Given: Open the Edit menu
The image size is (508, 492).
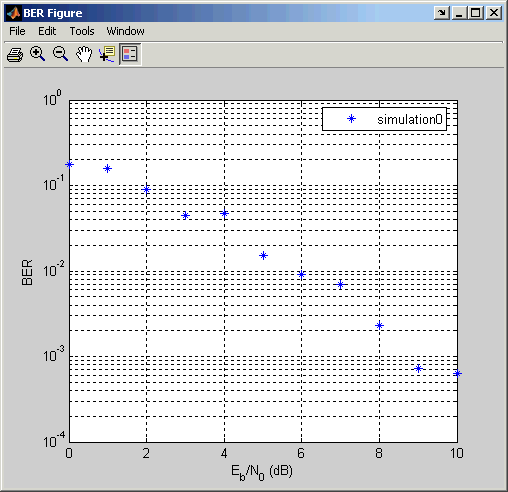Looking at the screenshot, I should pyautogui.click(x=47, y=31).
